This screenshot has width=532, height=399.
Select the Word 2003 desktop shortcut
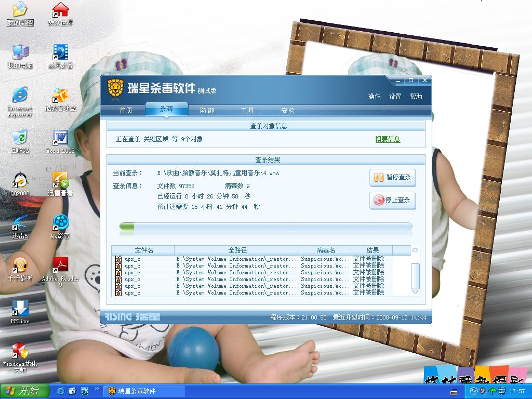pos(60,141)
